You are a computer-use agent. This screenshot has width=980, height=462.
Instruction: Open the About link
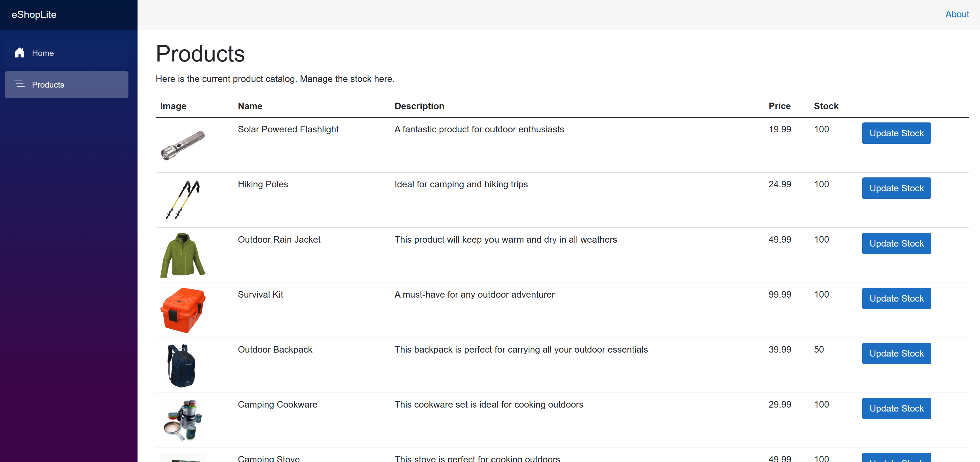click(x=957, y=14)
